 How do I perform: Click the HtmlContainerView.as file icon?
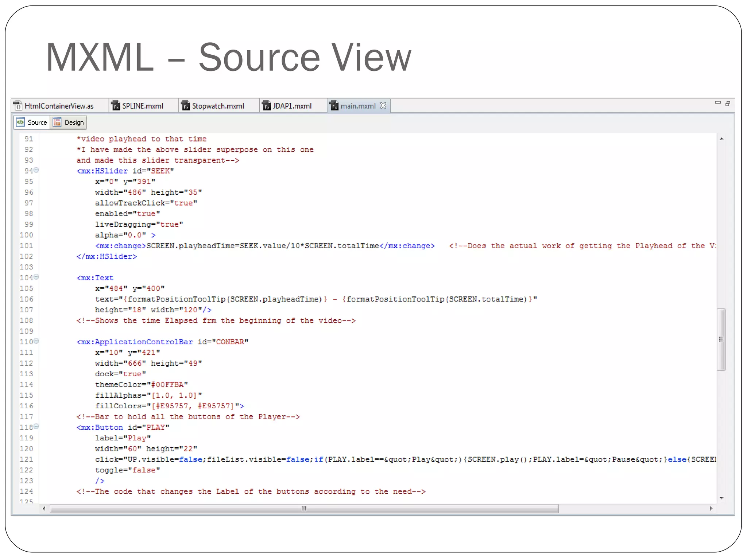coord(18,106)
